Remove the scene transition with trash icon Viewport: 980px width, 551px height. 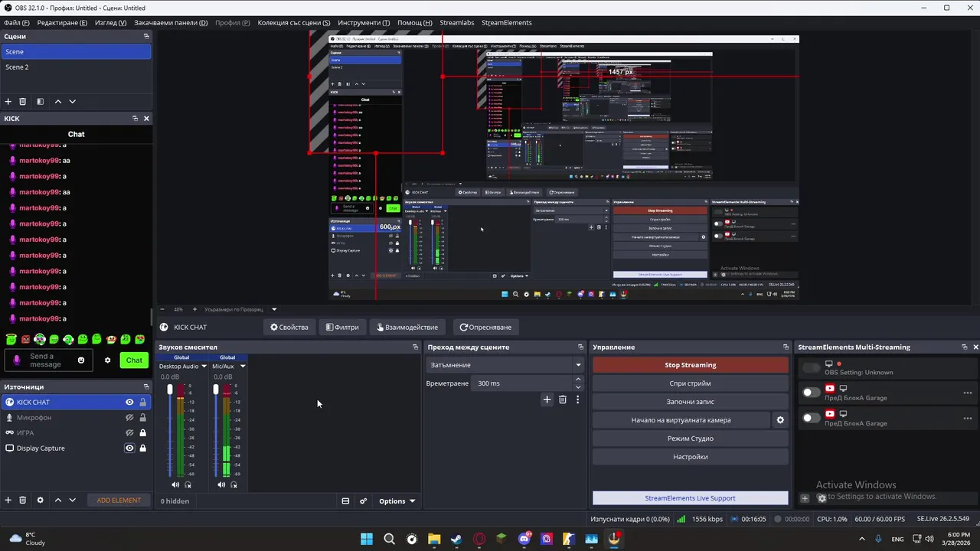563,399
